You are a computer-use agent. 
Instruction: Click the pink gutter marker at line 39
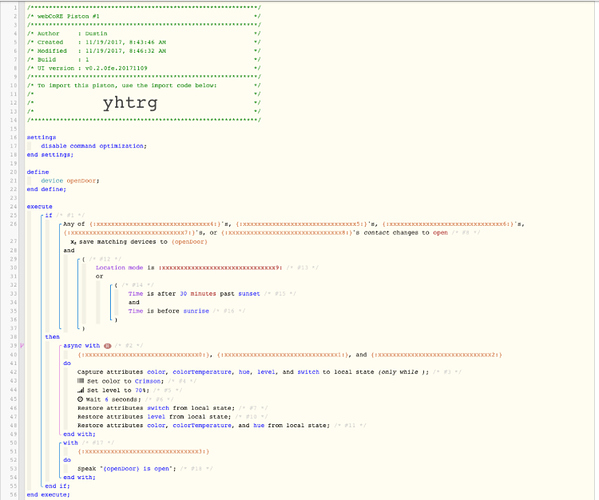point(22,346)
